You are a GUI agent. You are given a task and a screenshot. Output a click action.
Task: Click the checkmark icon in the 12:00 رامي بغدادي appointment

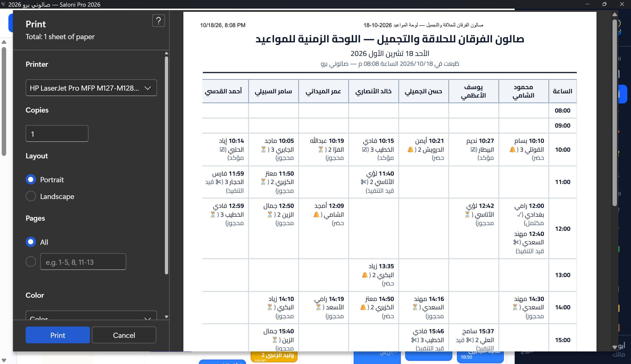click(519, 215)
